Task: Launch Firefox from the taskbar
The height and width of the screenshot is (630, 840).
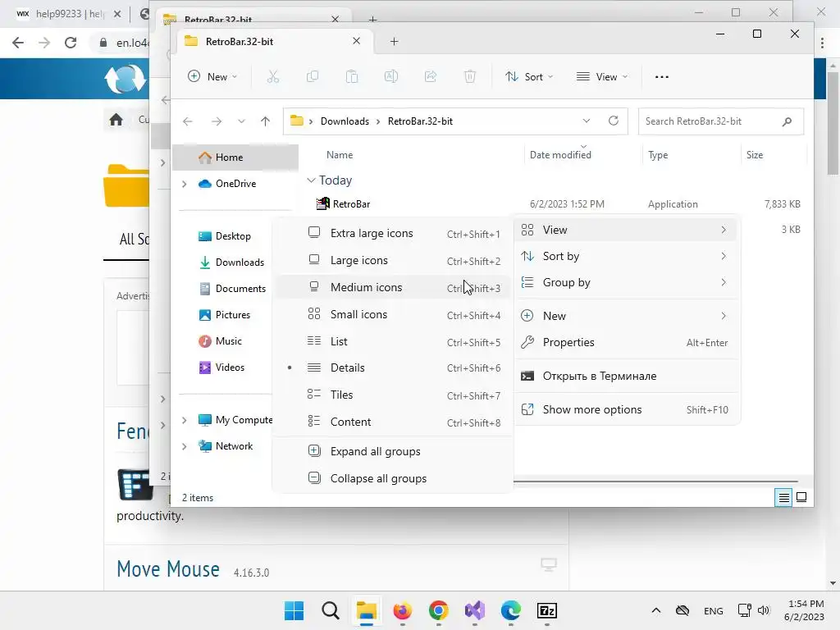Action: [x=402, y=610]
